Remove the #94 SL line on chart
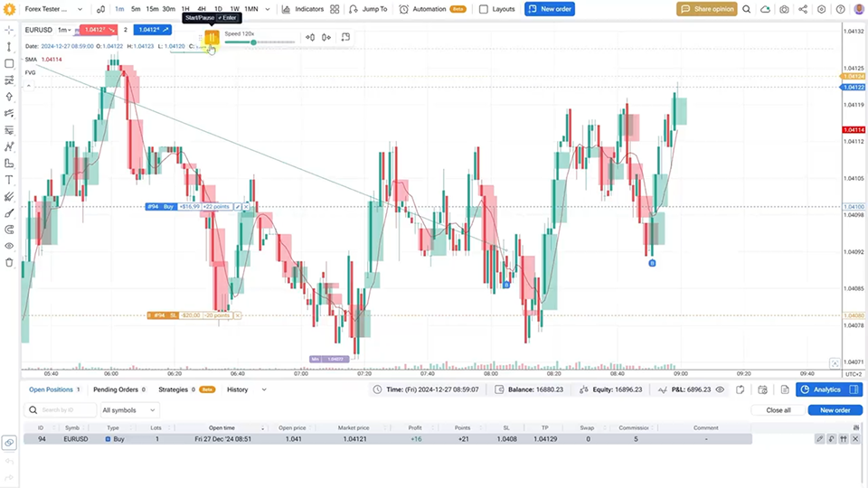 pos(237,315)
